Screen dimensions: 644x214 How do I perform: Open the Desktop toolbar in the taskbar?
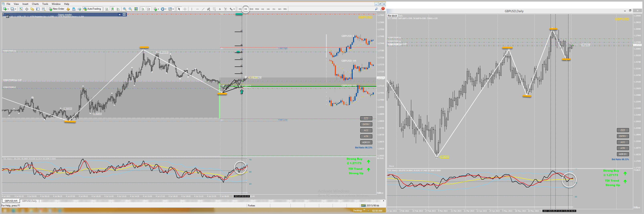[357, 211]
